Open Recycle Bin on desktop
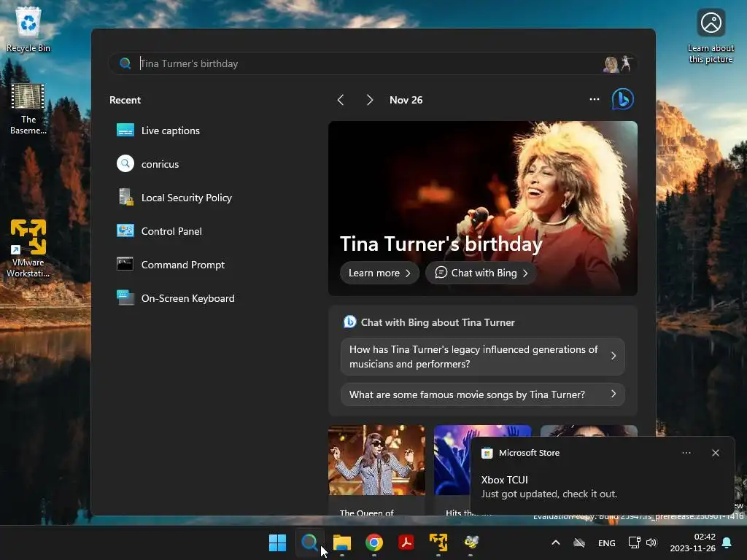The width and height of the screenshot is (747, 560). tap(28, 29)
